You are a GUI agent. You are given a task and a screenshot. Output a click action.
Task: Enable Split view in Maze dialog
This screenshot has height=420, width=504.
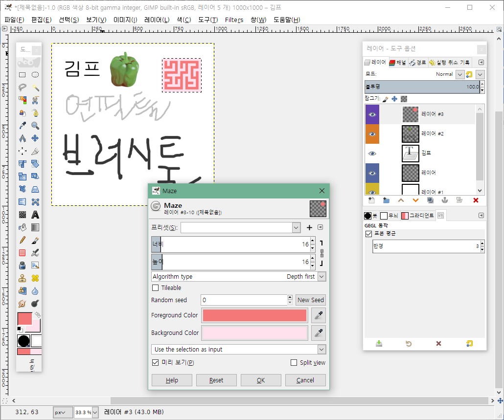tap(294, 362)
